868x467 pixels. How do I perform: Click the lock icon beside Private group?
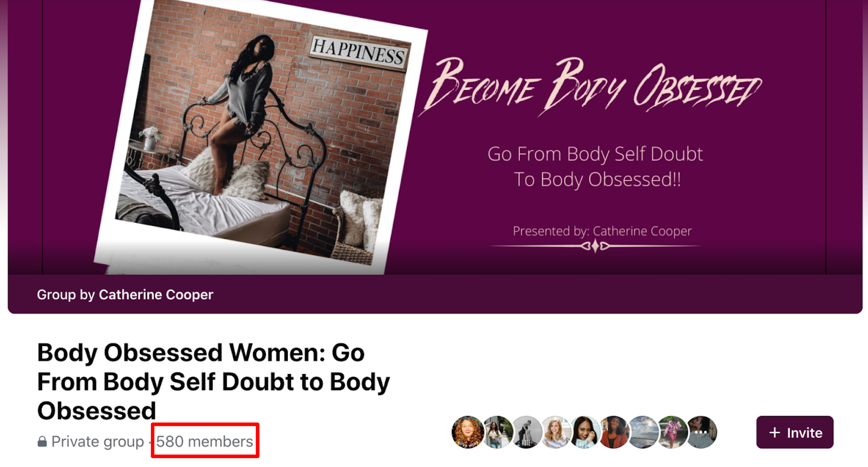point(42,442)
